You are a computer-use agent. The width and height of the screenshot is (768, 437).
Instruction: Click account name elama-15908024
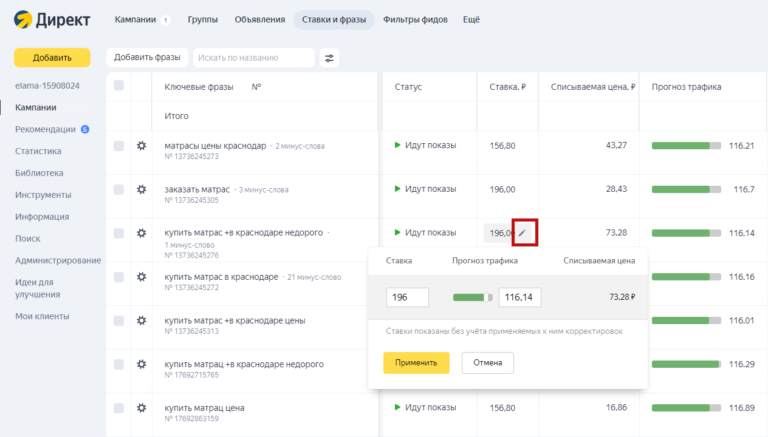pos(47,86)
